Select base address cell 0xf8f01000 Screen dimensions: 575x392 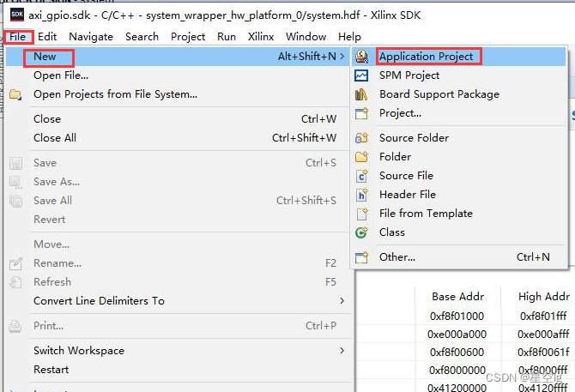457,316
